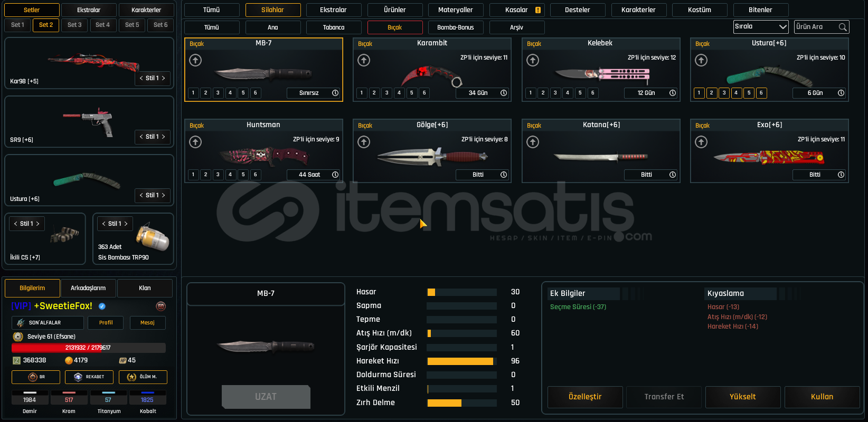The image size is (868, 422).
Task: Click the clock icon on the MB-7 Sınırsız timer
Action: click(x=335, y=93)
